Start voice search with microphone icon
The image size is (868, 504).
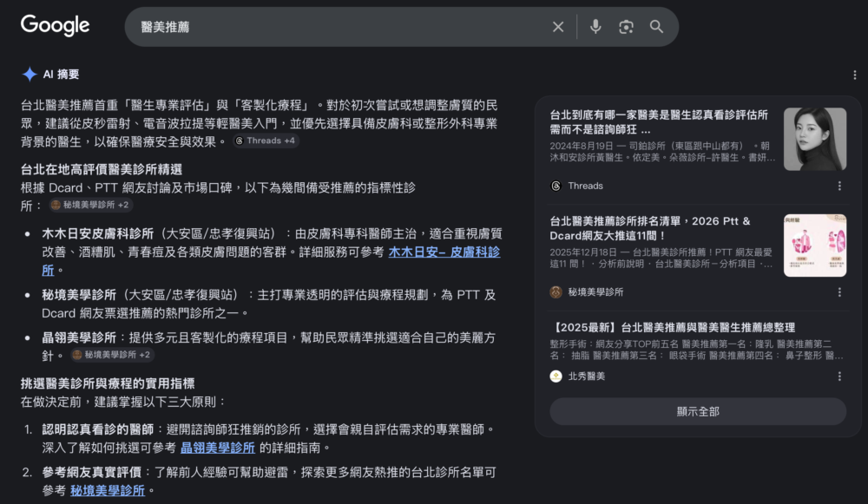pyautogui.click(x=595, y=27)
